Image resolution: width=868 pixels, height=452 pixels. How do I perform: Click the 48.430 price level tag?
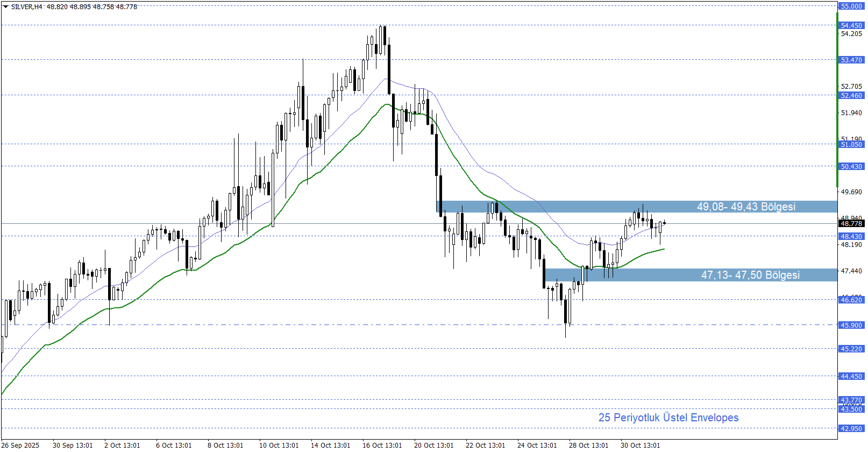[851, 236]
